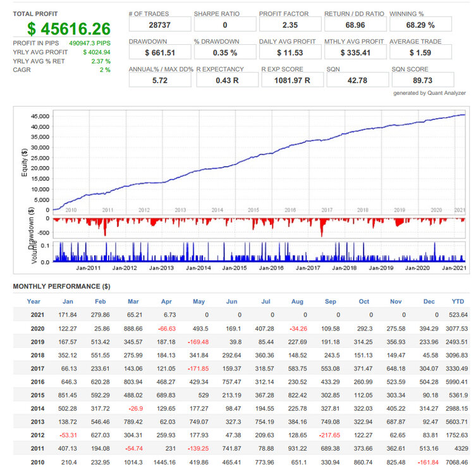
Task: Select the yearly avg profit $ 4024.94
Action: (97, 52)
